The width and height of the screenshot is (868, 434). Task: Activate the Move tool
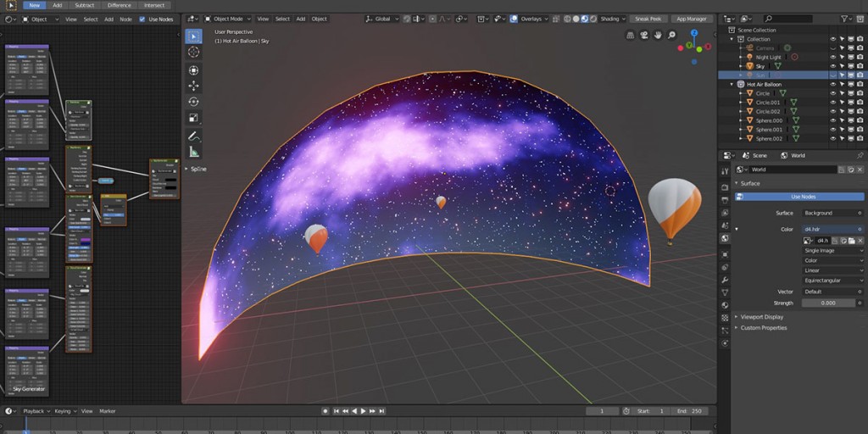pos(194,86)
